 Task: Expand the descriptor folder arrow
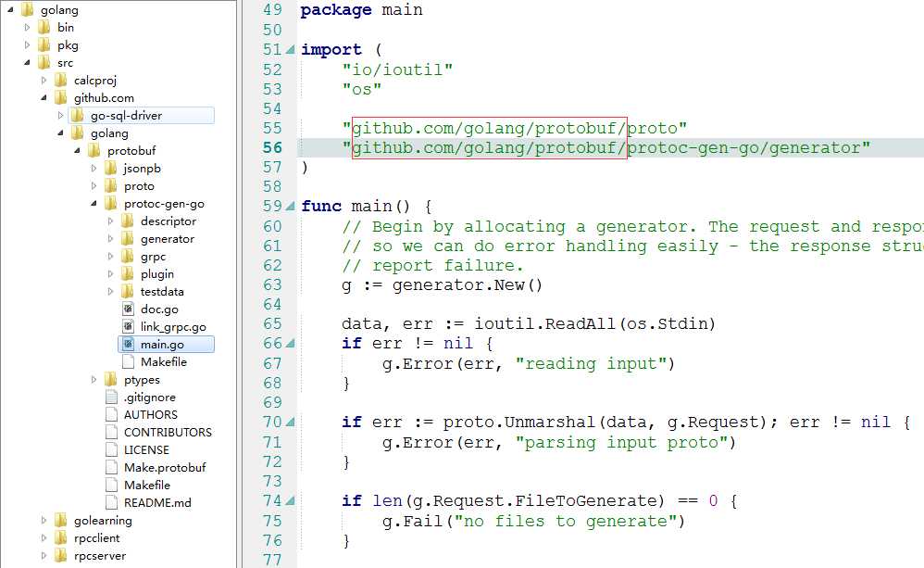110,221
